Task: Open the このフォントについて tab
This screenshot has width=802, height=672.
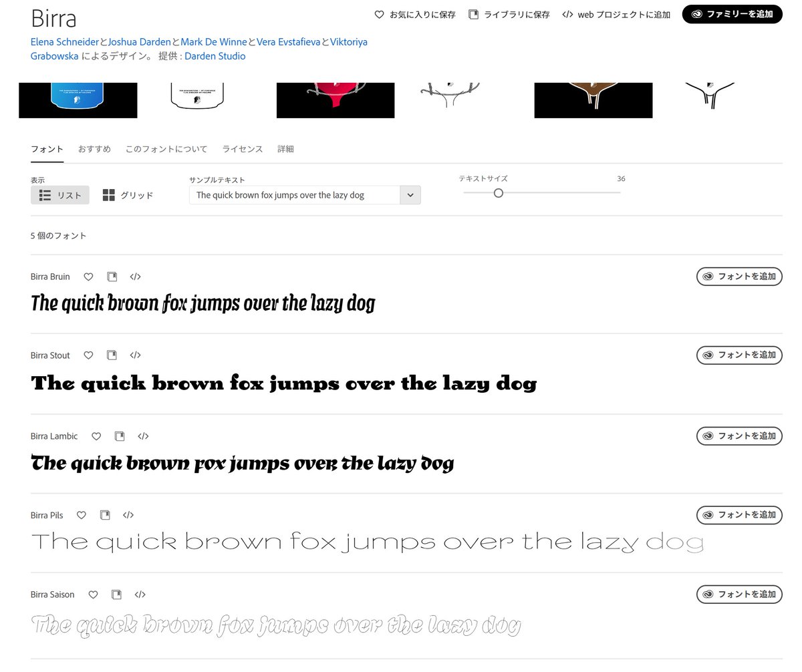Action: click(x=166, y=149)
